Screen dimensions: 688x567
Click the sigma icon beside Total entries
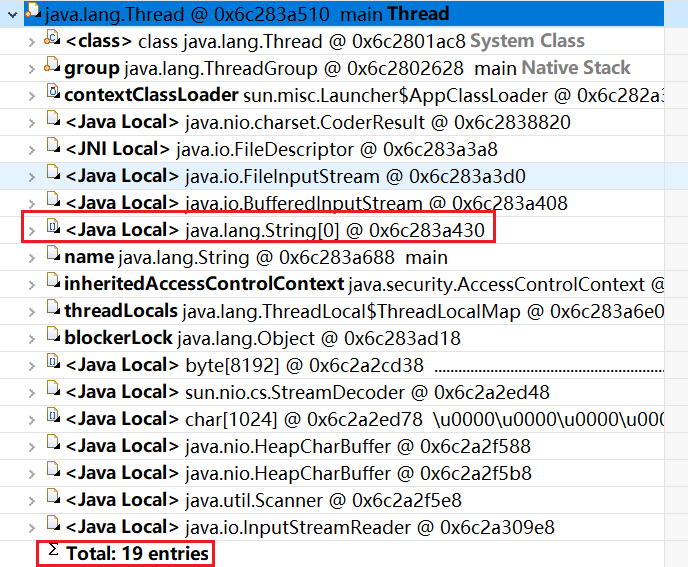coord(53,549)
